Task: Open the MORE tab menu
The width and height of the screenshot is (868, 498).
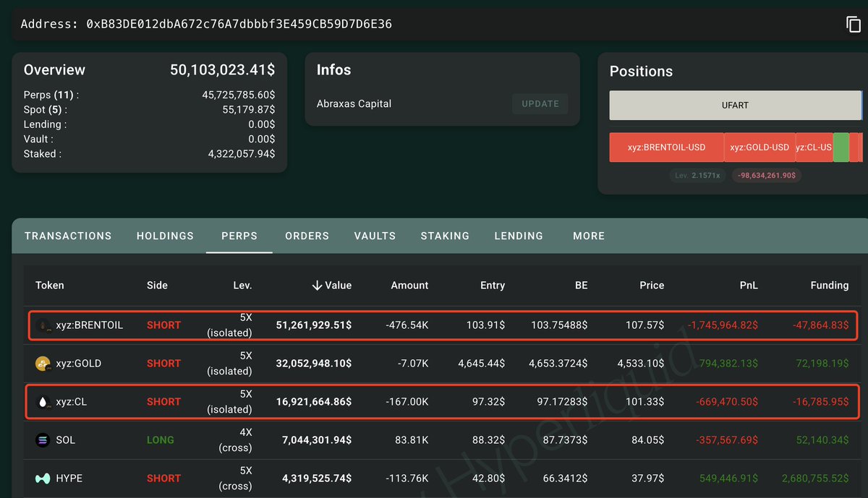Action: [x=588, y=236]
